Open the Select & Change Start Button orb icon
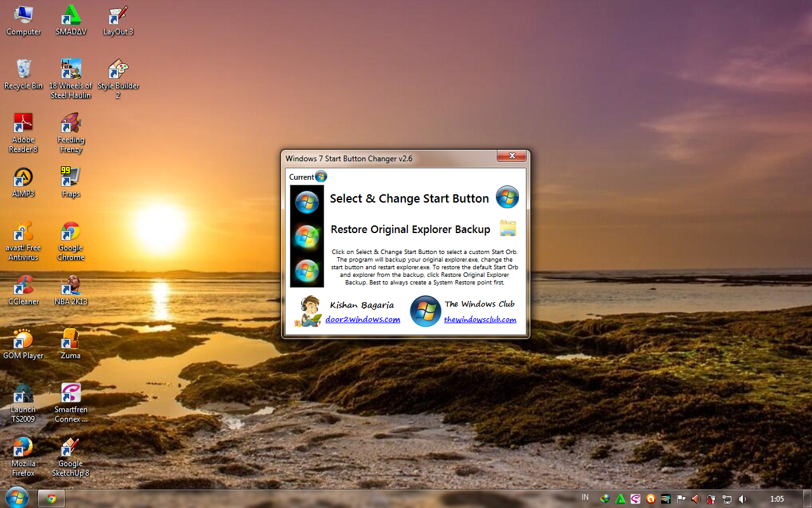The width and height of the screenshot is (812, 508). tap(507, 197)
